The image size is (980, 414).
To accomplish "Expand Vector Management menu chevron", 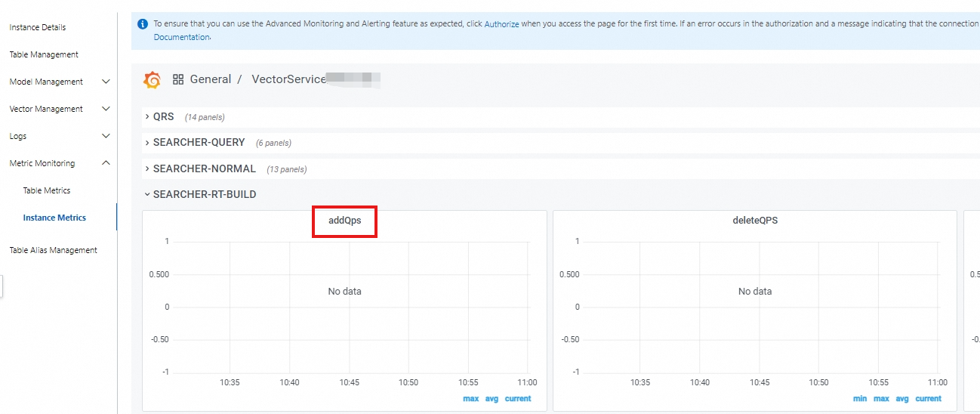I will click(x=106, y=109).
